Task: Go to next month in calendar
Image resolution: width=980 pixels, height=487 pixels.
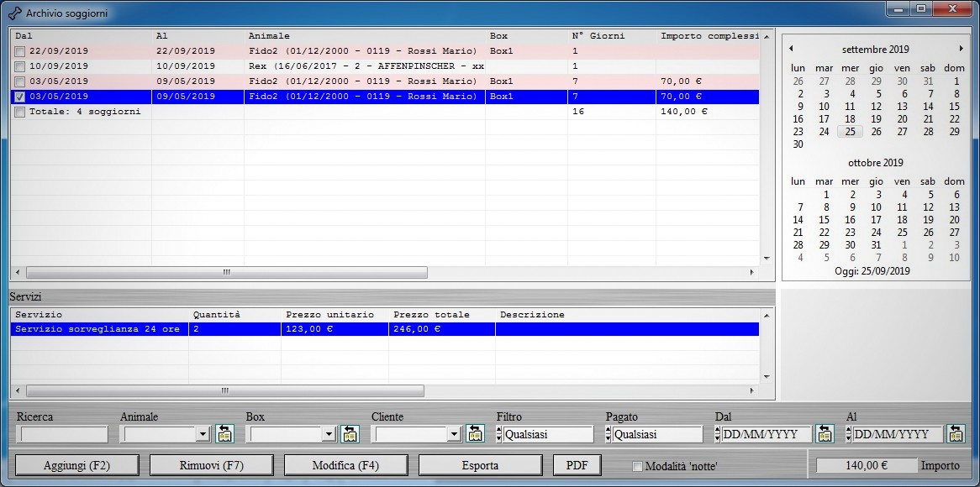Action: 961,50
